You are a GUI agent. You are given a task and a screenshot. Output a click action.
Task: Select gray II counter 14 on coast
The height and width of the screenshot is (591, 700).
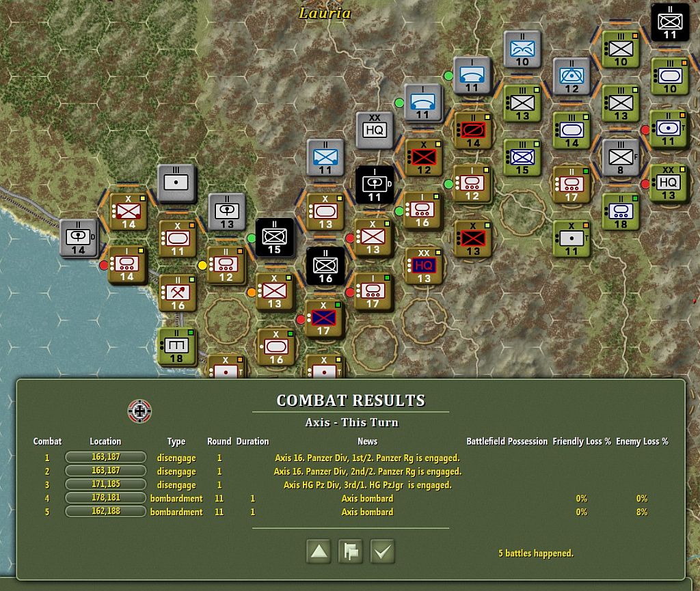tap(79, 238)
